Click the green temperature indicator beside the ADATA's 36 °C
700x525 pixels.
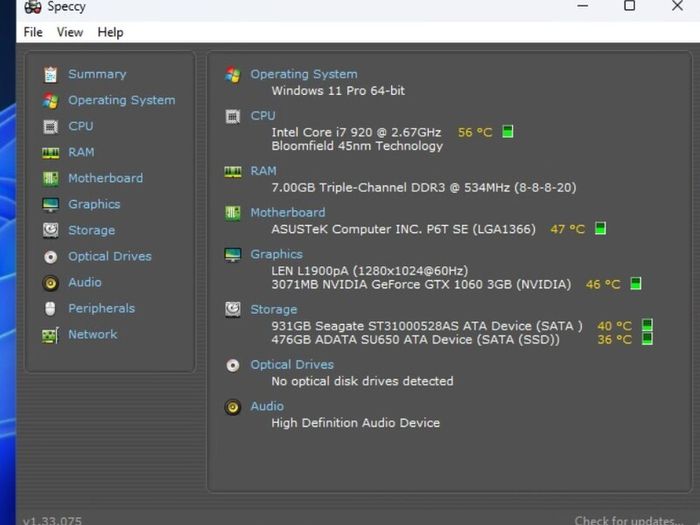point(647,339)
